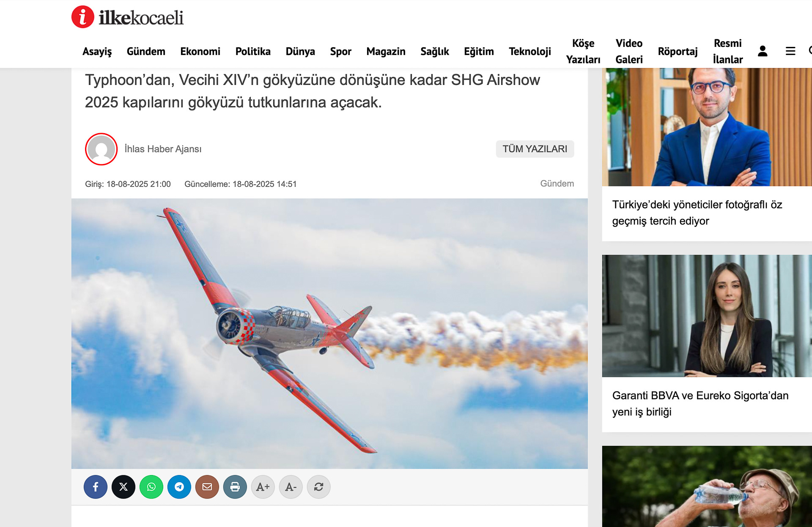
Task: Navigate to Köşe Yazıları section
Action: [583, 51]
